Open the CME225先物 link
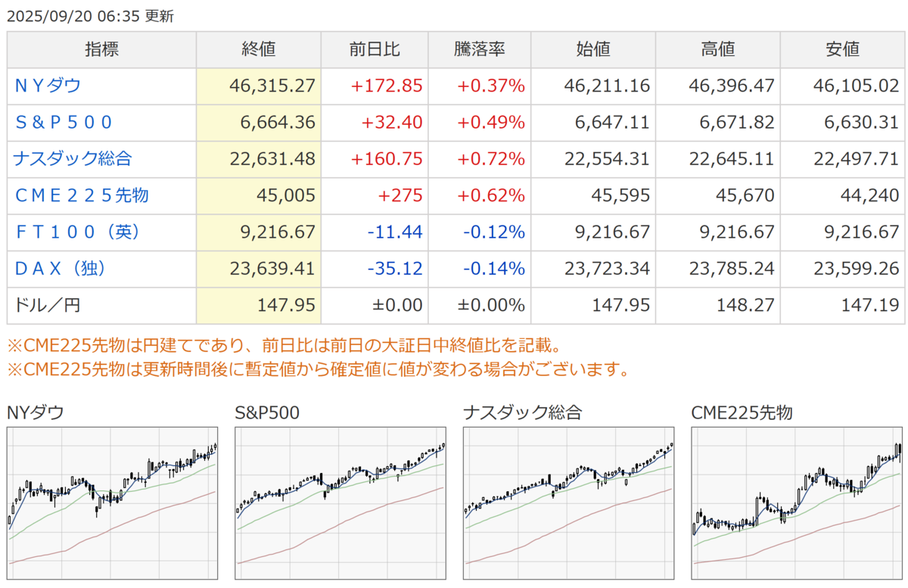Image resolution: width=908 pixels, height=588 pixels. tap(81, 195)
